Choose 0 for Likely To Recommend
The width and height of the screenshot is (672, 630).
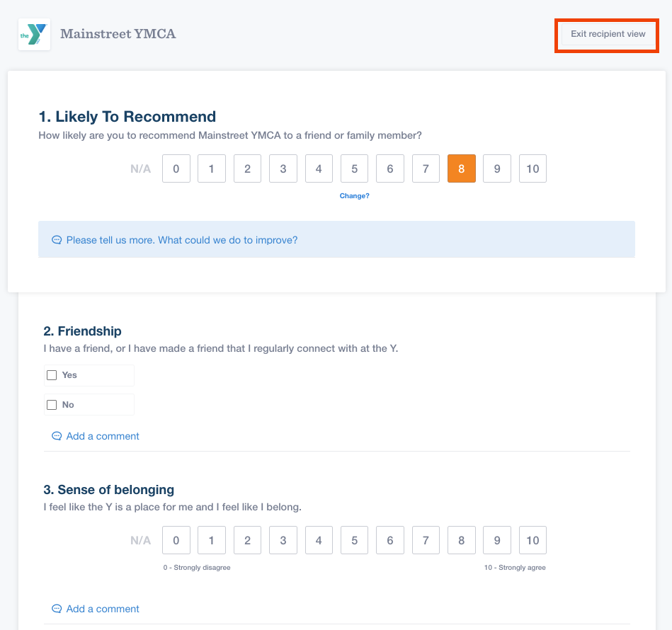tap(176, 168)
